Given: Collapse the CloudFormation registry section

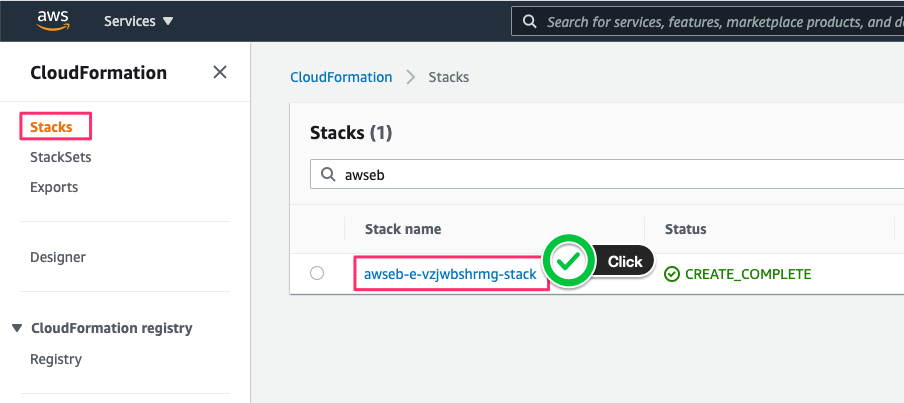Looking at the screenshot, I should coord(17,328).
